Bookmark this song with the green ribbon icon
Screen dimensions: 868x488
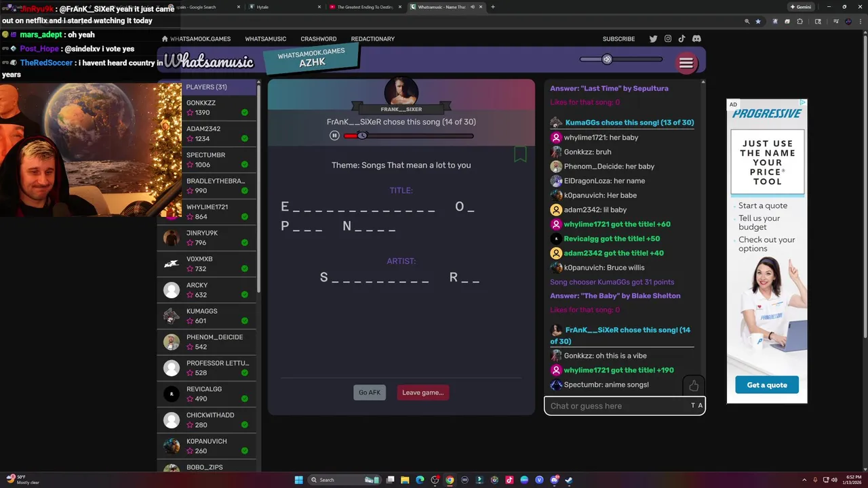(x=520, y=154)
